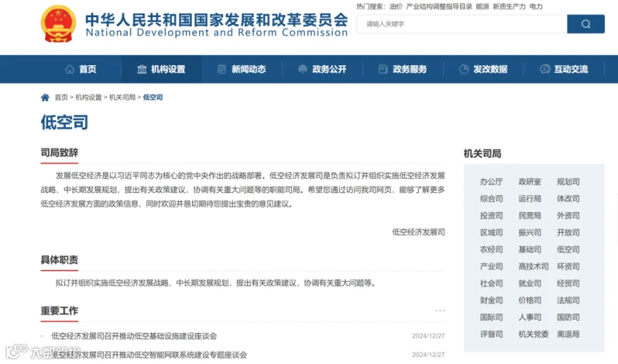Viewport: 618px width, 364px height.
Task: Click hot search term 电力
Action: [x=536, y=7]
